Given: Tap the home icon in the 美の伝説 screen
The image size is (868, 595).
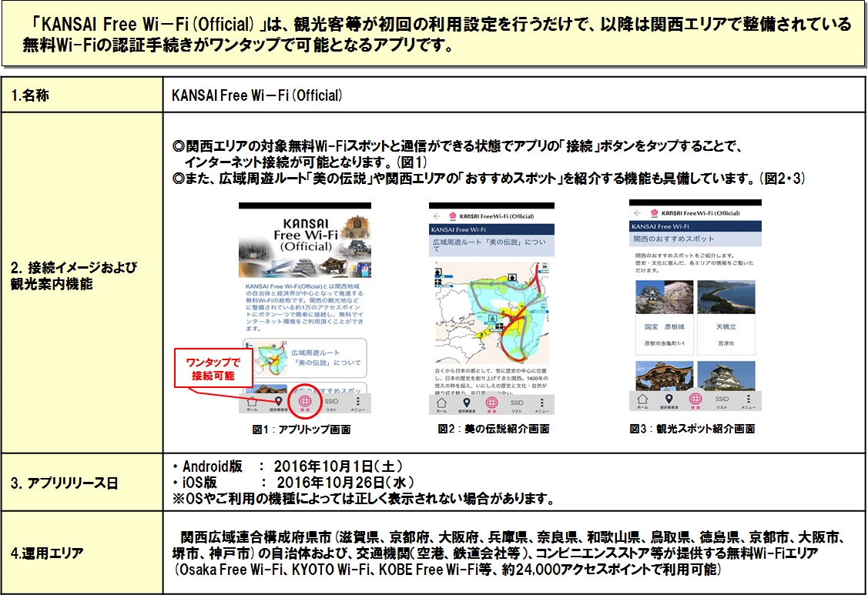Looking at the screenshot, I should [441, 403].
